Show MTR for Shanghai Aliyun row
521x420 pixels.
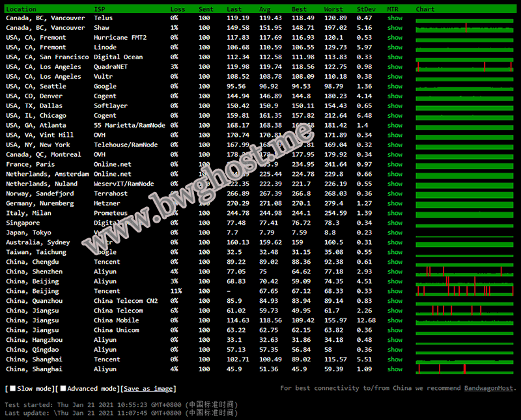(395, 369)
